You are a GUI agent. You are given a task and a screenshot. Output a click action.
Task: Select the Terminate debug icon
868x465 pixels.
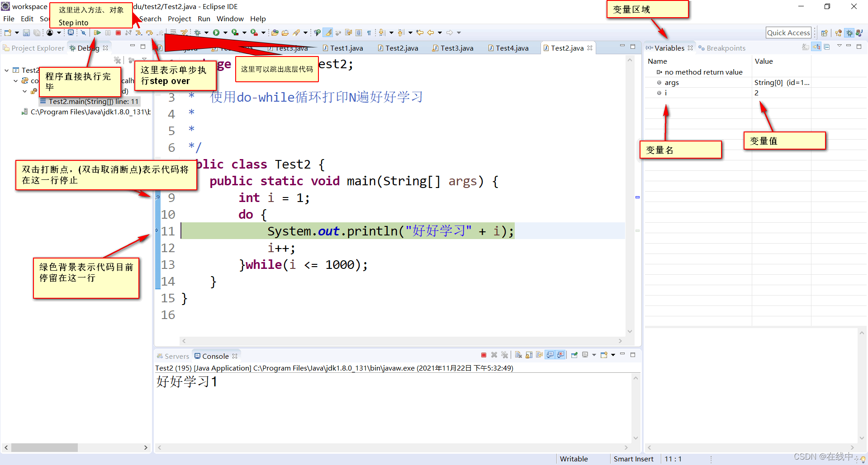coord(118,33)
